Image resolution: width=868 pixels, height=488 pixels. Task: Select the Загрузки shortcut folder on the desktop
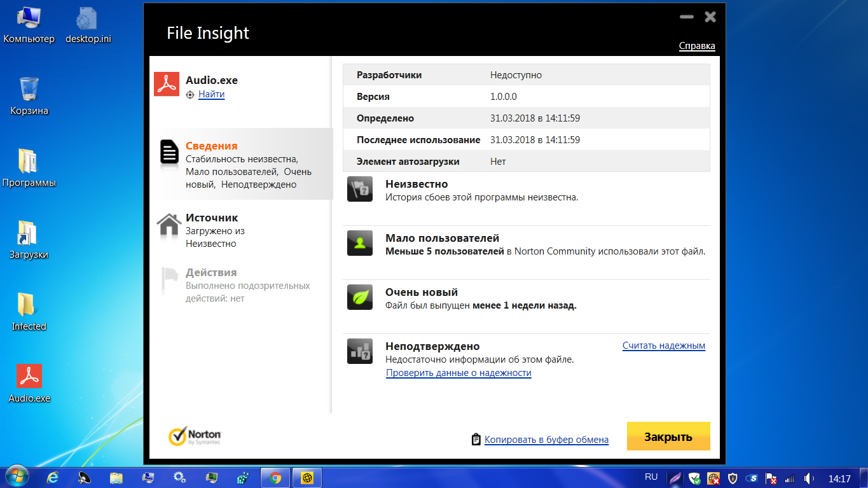(29, 241)
